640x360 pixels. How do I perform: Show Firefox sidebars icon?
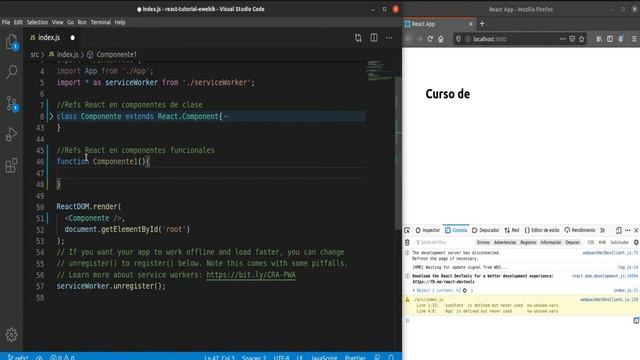[x=610, y=39]
